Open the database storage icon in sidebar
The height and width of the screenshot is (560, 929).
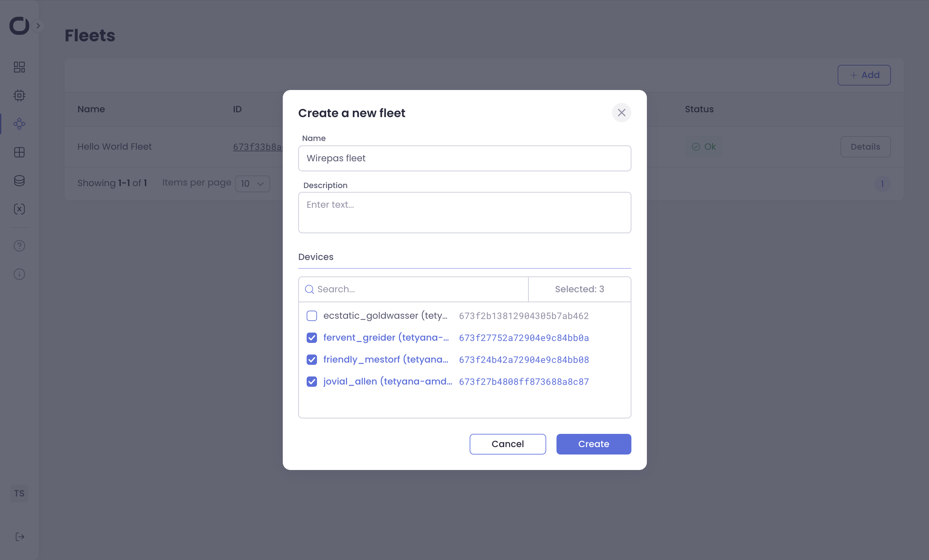[19, 181]
